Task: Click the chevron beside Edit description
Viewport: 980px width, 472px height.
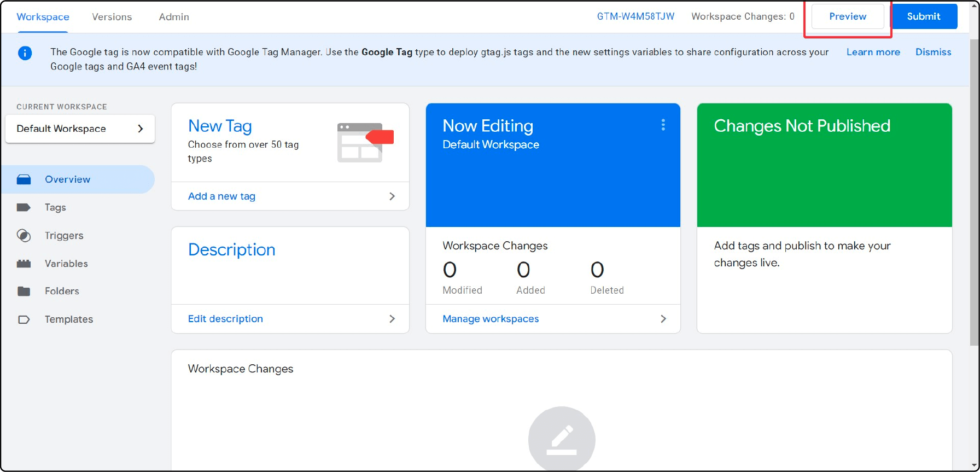Action: click(x=392, y=319)
